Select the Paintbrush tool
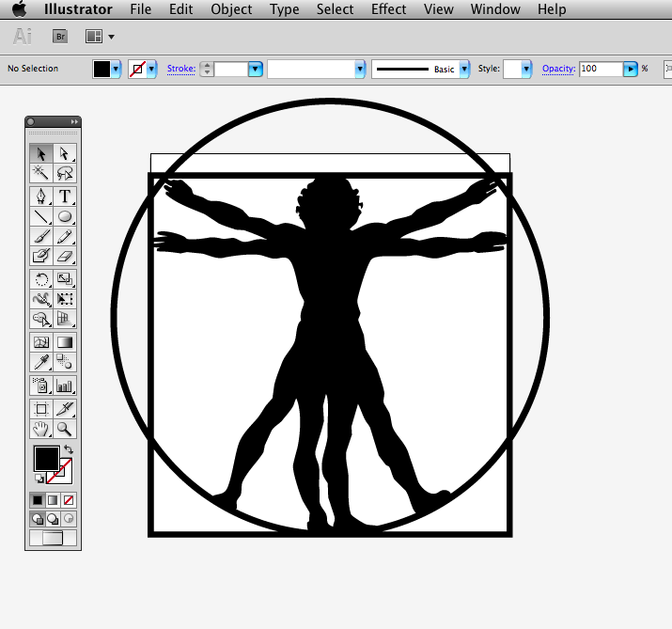The image size is (672, 629). pyautogui.click(x=41, y=236)
